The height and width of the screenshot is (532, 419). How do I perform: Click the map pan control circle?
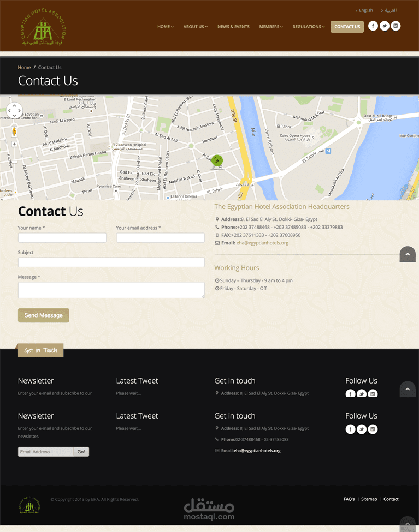point(14,111)
